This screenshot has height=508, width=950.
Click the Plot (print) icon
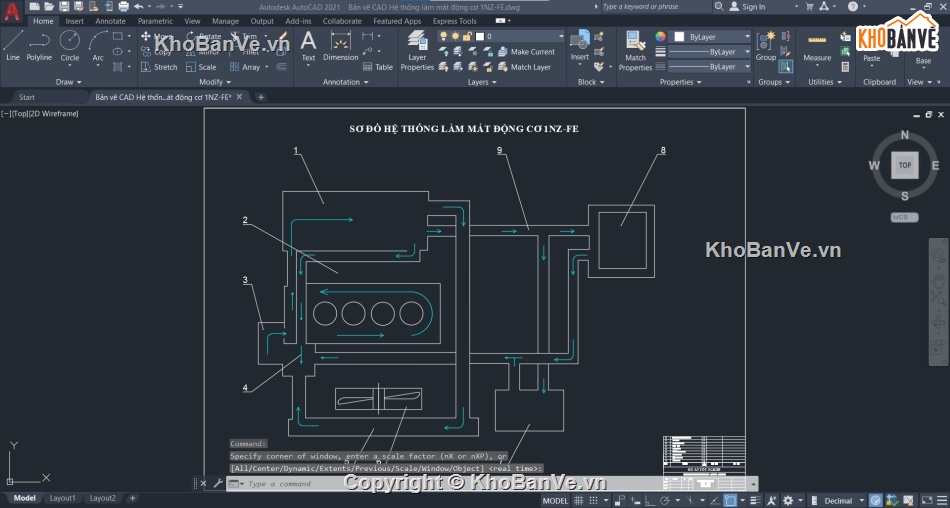[124, 7]
